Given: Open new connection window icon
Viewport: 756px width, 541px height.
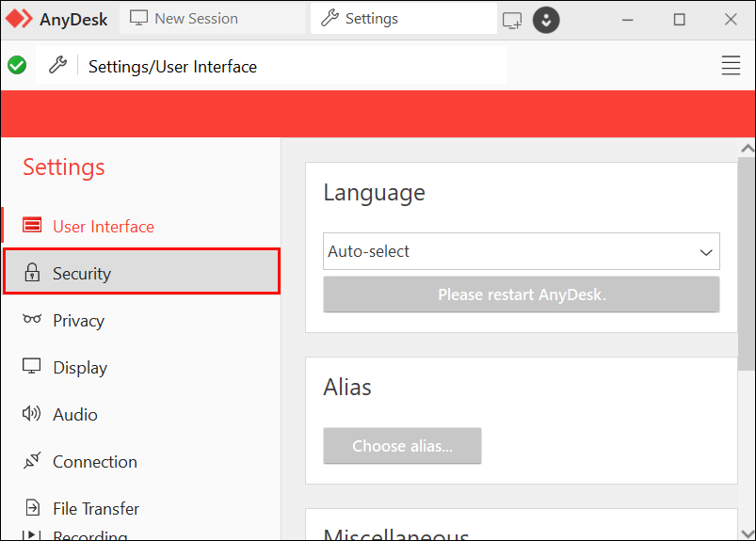Looking at the screenshot, I should [x=512, y=20].
